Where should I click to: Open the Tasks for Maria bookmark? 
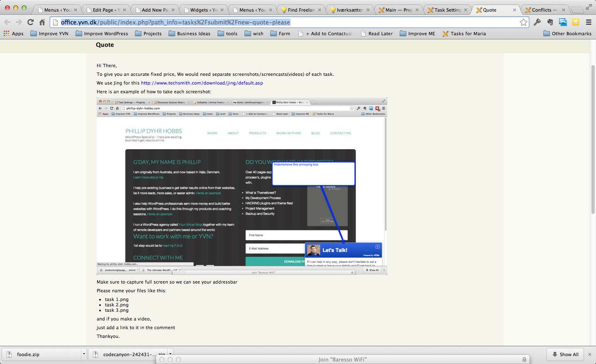tap(464, 34)
